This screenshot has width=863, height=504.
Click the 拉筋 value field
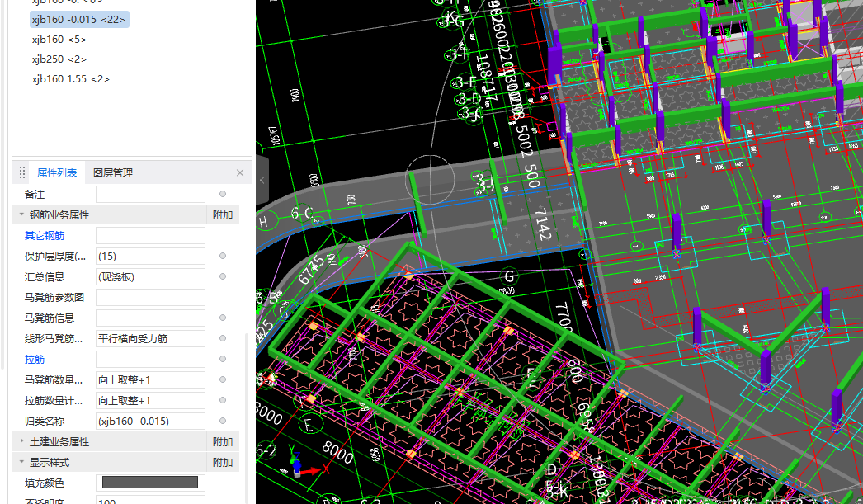pos(150,360)
